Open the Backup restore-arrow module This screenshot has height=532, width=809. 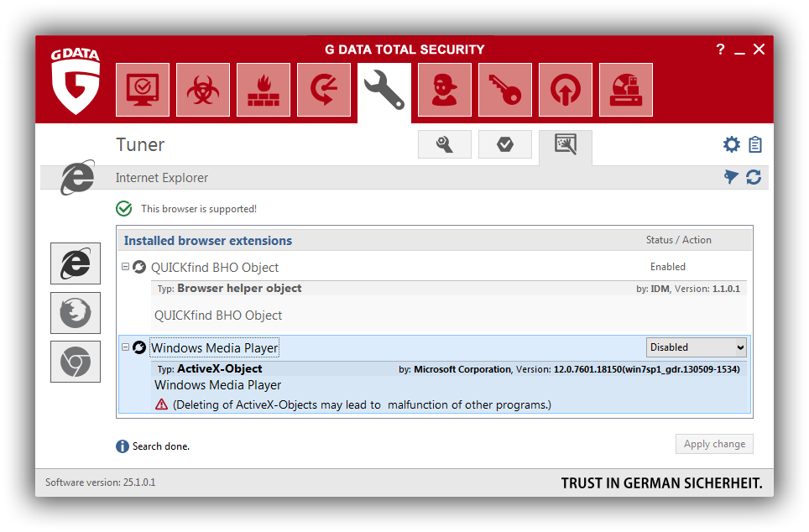[323, 90]
